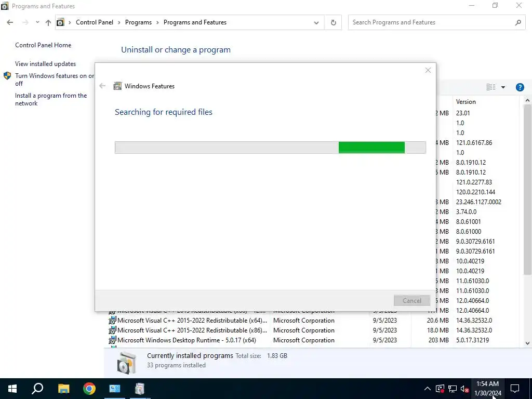Screen dimensions: 532x399
Task: Open File Explorer from the taskbar
Action: coord(63,389)
